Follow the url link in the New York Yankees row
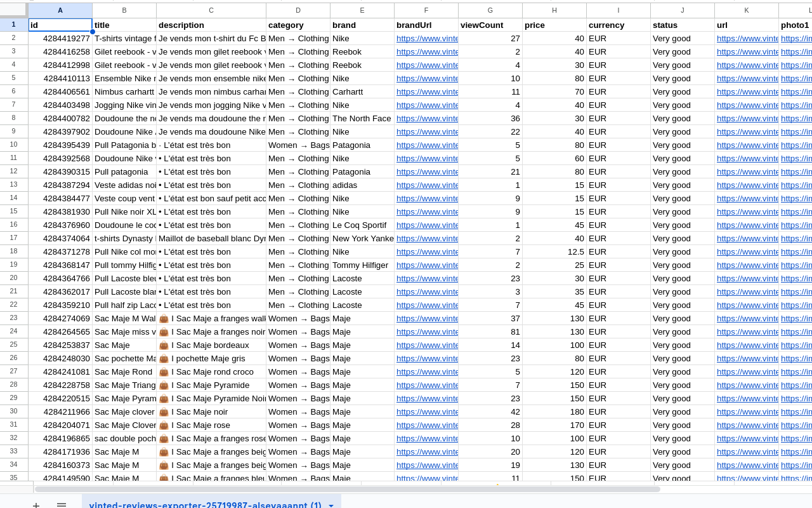The width and height of the screenshot is (812, 508). (x=747, y=239)
